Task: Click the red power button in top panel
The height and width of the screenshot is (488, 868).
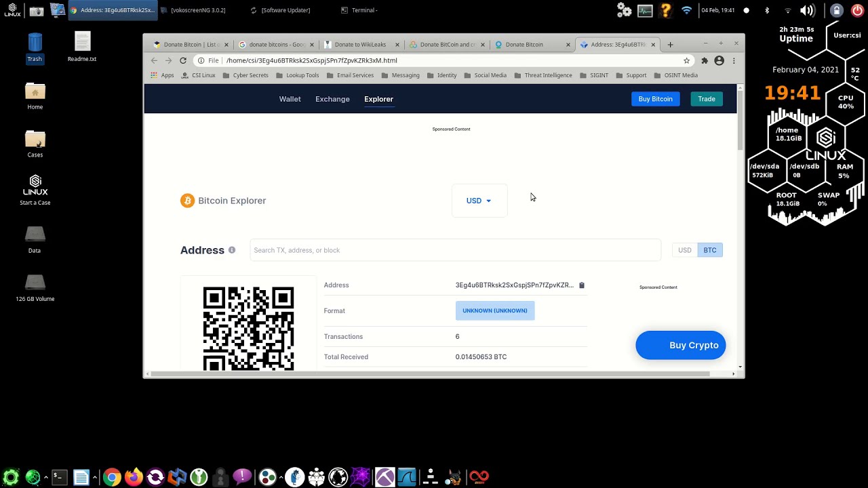Action: tap(858, 10)
